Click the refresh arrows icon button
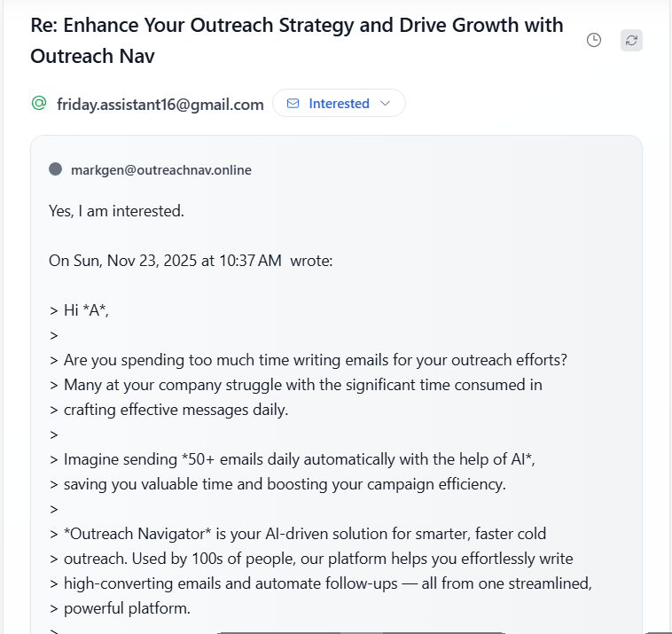672x634 pixels. 631,40
